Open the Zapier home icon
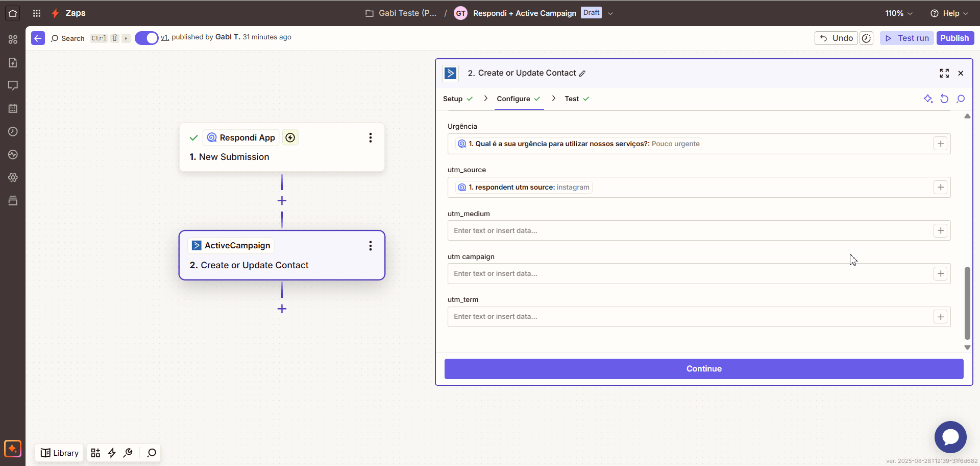 pyautogui.click(x=13, y=13)
